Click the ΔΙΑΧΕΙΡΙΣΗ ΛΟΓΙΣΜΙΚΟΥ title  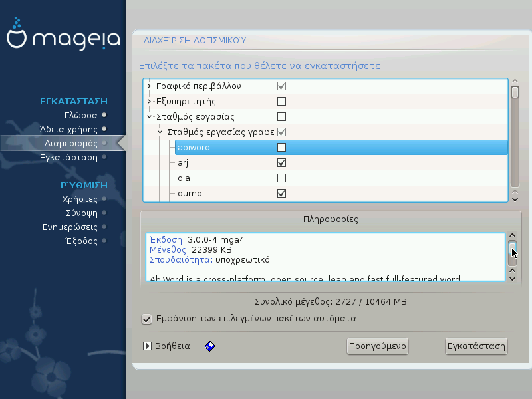pos(195,41)
